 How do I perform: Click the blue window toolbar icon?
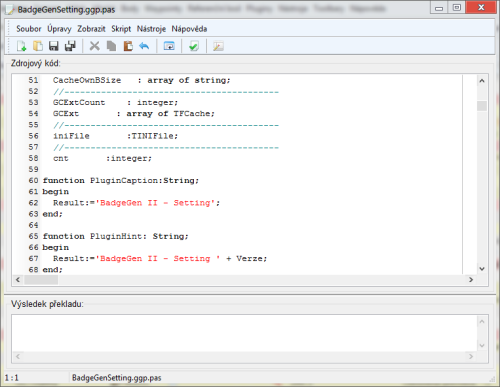click(169, 46)
